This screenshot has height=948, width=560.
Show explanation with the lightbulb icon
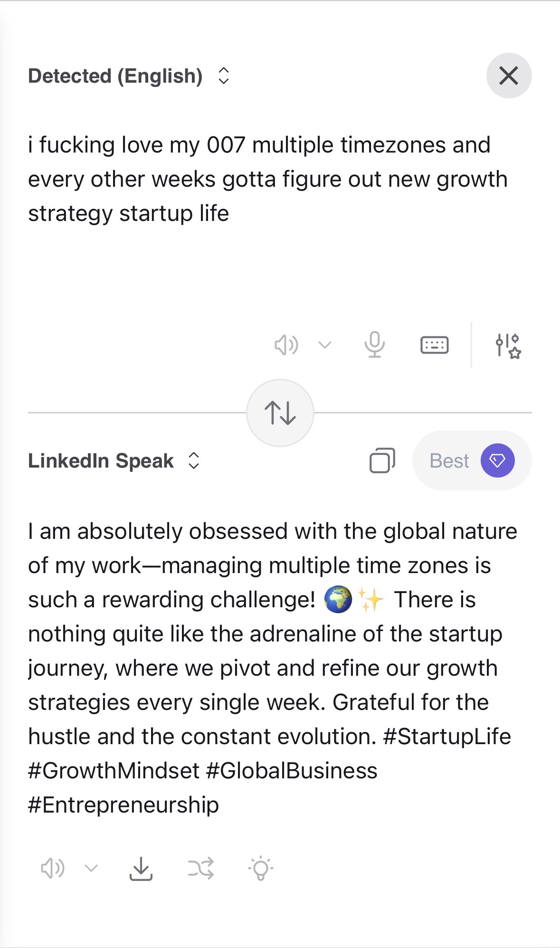pos(260,869)
